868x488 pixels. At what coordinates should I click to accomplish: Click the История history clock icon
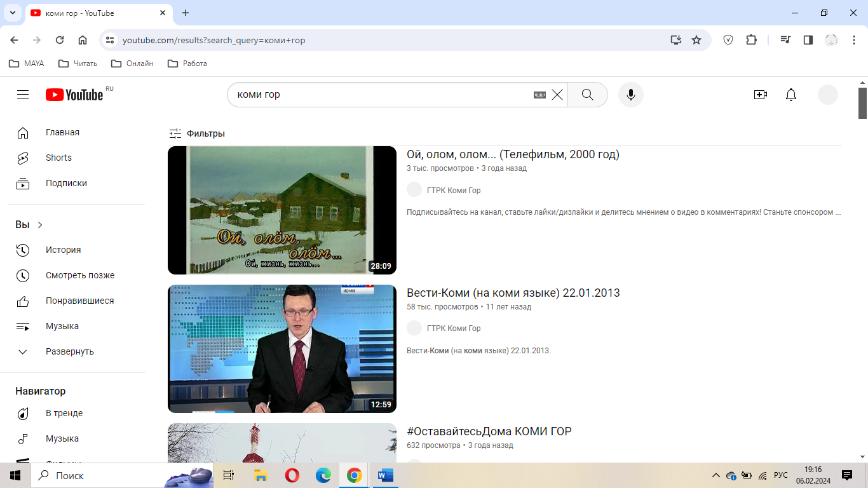[x=23, y=250]
